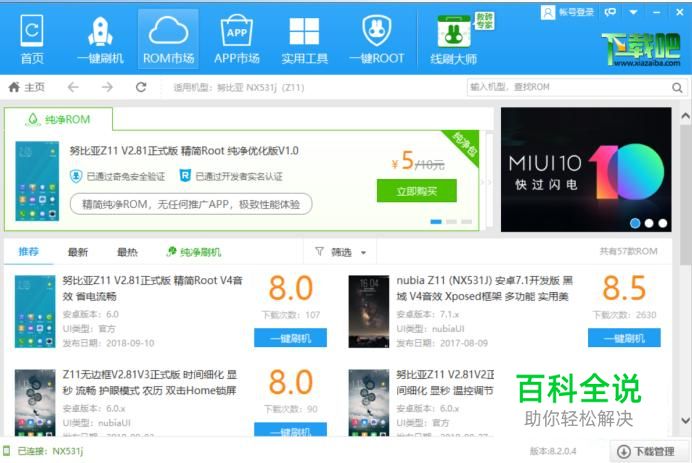This screenshot has height=463, width=692.
Task: Click the 已通过奇兔安全验证 shield icon
Action: 76,176
